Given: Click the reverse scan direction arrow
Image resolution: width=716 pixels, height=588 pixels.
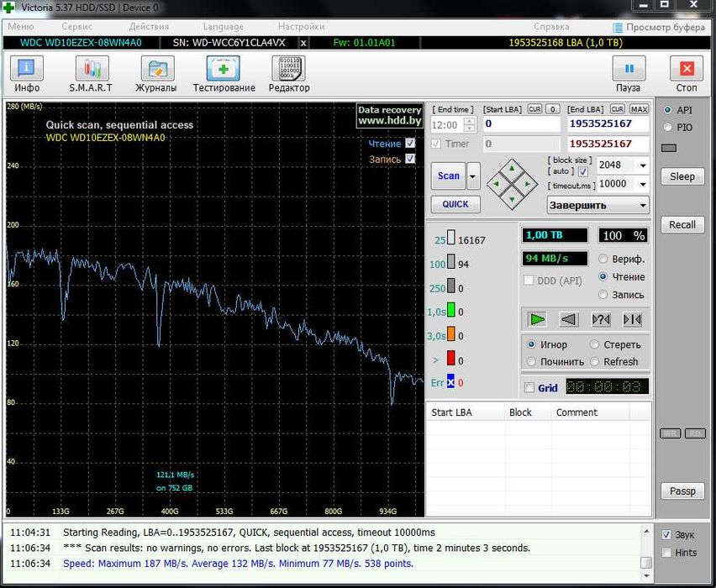Looking at the screenshot, I should point(569,319).
